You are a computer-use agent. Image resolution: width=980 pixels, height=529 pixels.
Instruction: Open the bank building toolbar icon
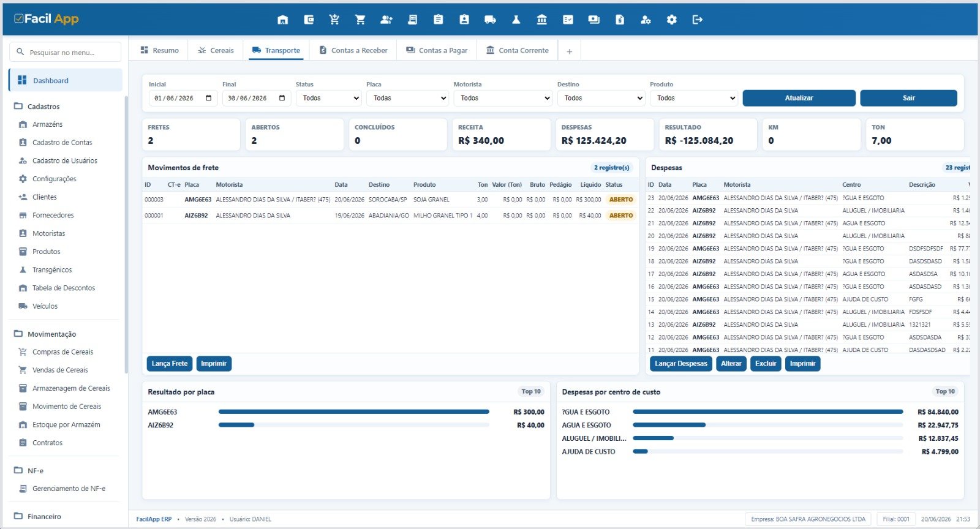pos(542,20)
